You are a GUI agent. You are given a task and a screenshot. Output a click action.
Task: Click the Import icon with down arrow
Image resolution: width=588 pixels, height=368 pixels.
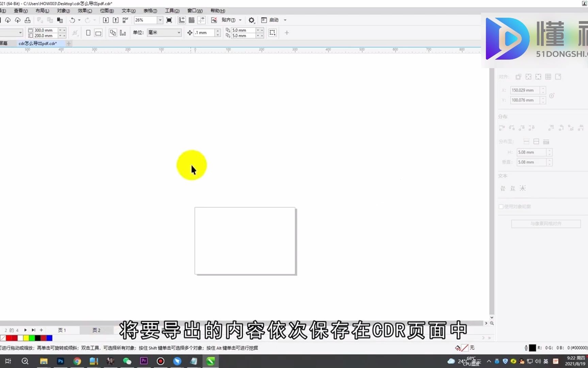click(x=106, y=20)
